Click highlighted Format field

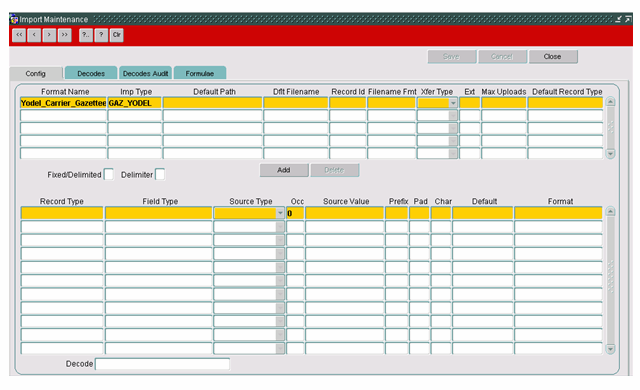coord(558,213)
